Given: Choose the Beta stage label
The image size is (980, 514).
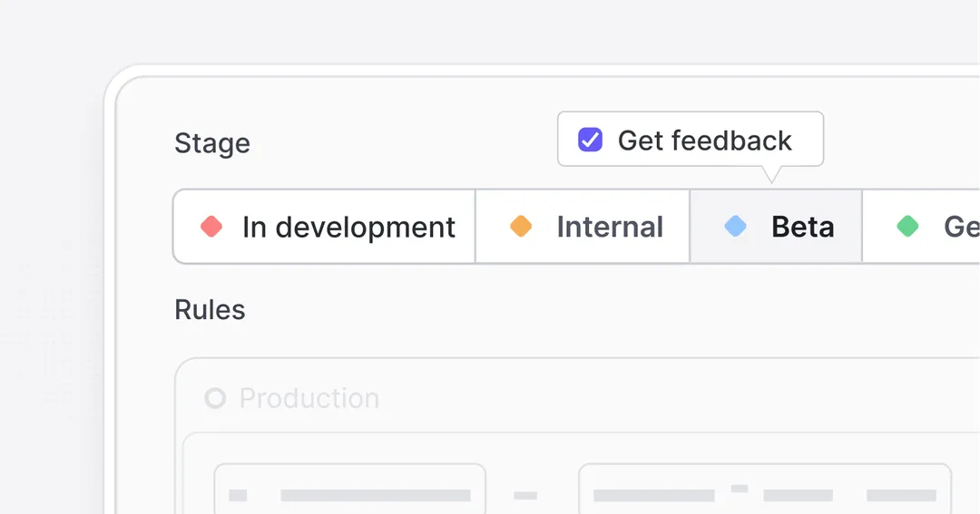Looking at the screenshot, I should (802, 227).
